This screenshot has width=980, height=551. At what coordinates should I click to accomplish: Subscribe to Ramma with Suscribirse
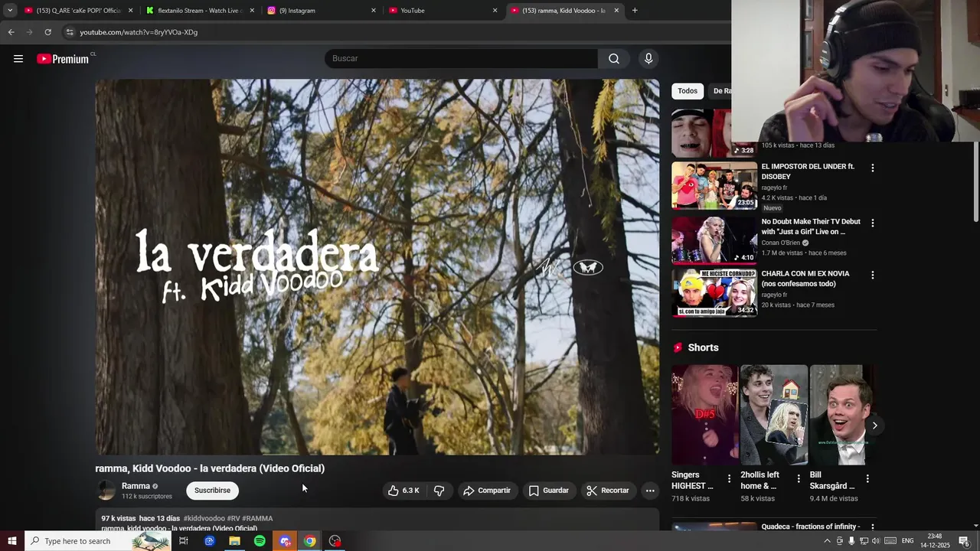pos(212,491)
